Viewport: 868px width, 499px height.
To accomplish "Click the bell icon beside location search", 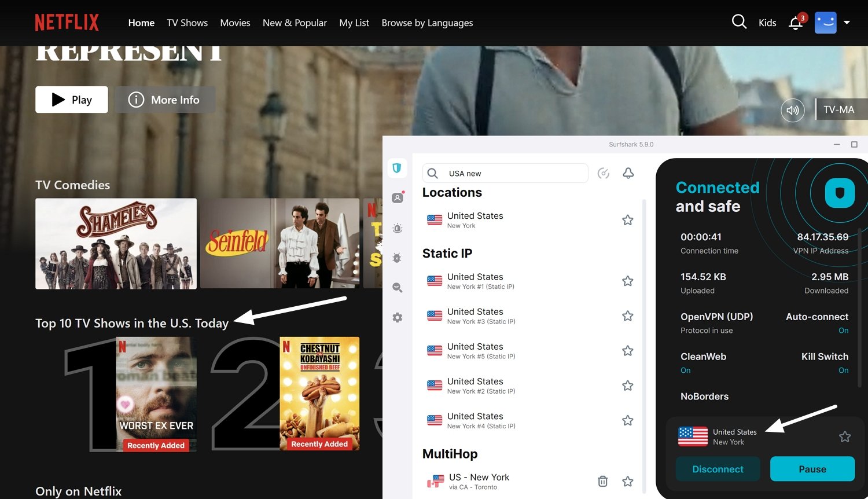I will click(x=628, y=173).
